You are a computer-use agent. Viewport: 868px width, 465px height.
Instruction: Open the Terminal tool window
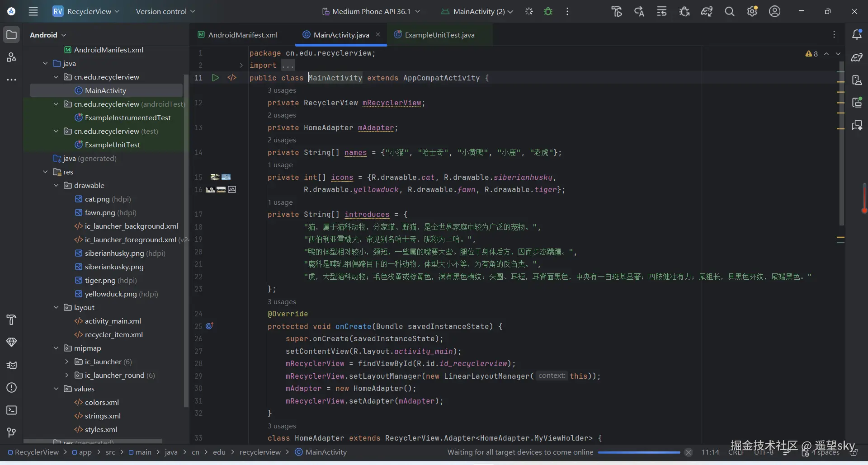[12, 410]
